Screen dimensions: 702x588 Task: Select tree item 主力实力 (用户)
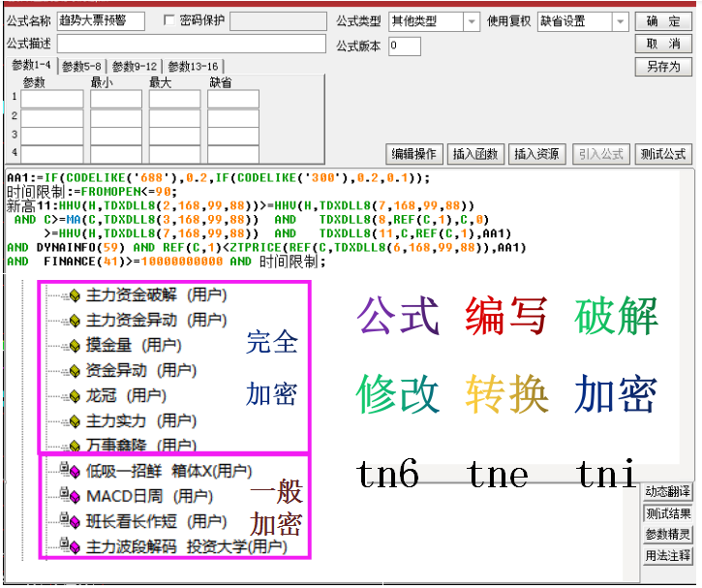141,421
